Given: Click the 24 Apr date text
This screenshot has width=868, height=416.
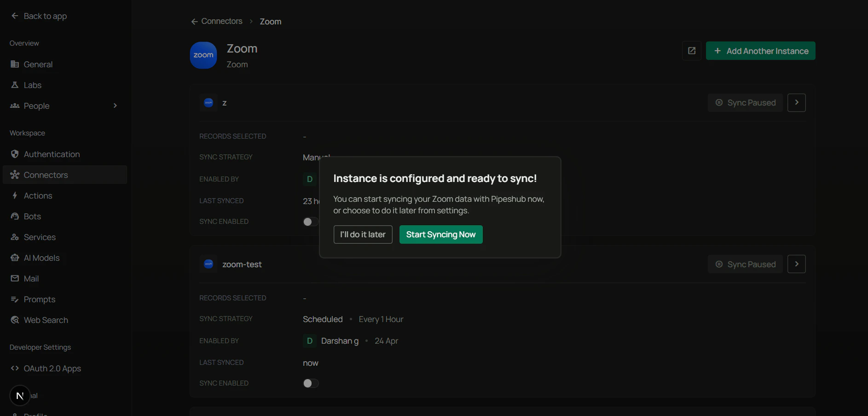Looking at the screenshot, I should (386, 341).
